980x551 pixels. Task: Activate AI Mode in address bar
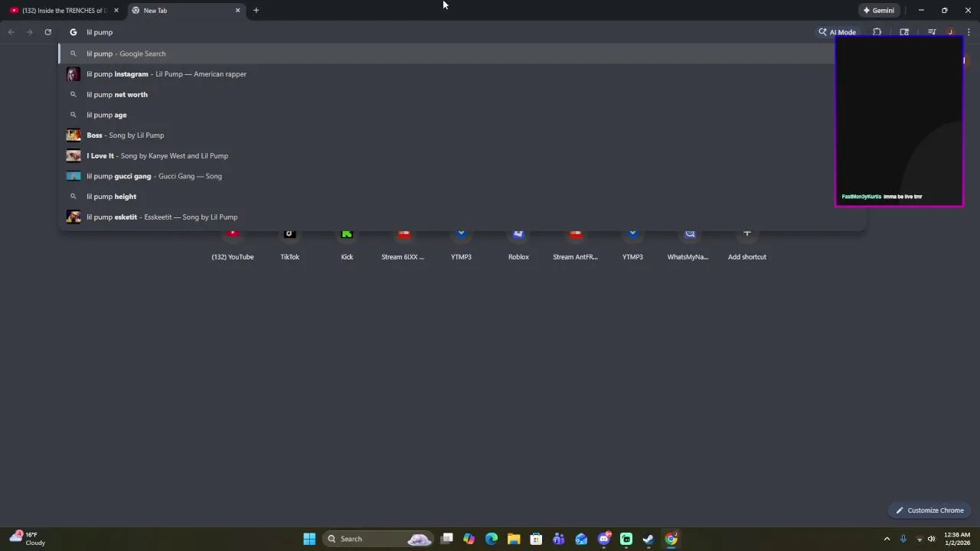click(837, 32)
